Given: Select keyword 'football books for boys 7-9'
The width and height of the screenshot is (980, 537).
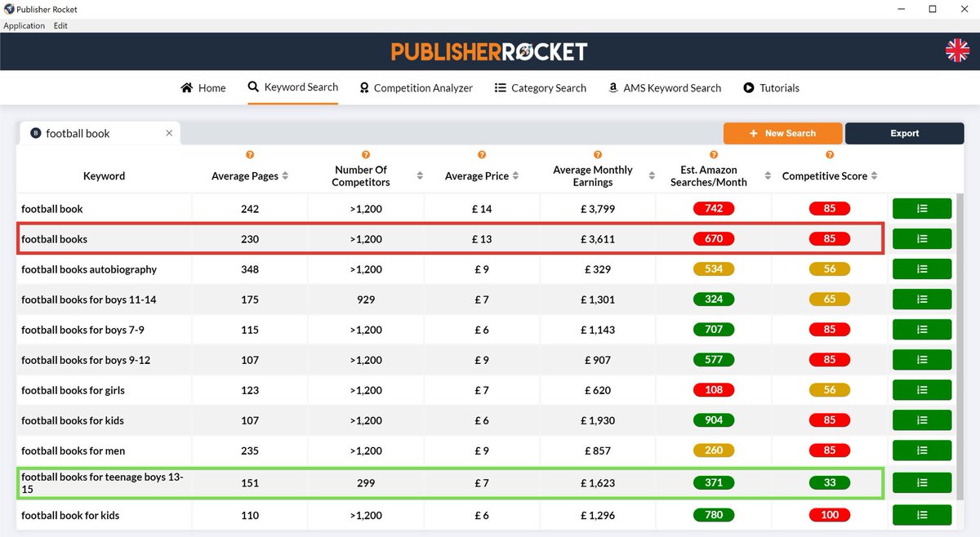Looking at the screenshot, I should [x=82, y=330].
